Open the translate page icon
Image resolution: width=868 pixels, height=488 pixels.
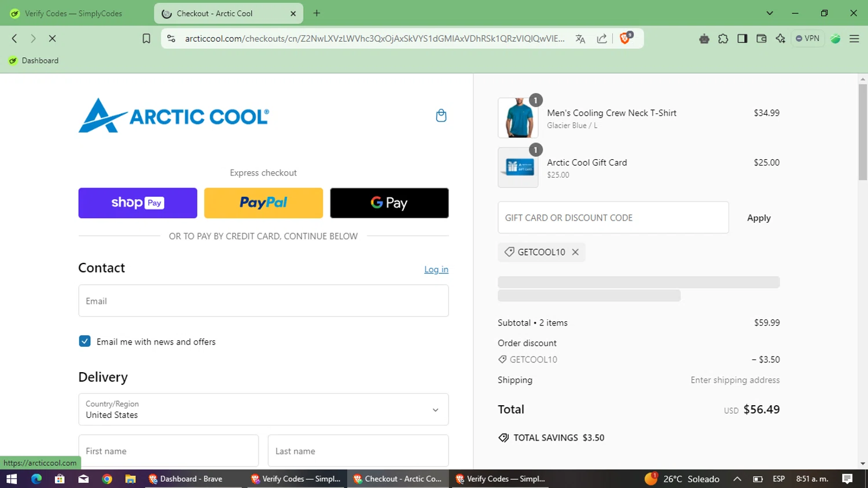point(580,38)
